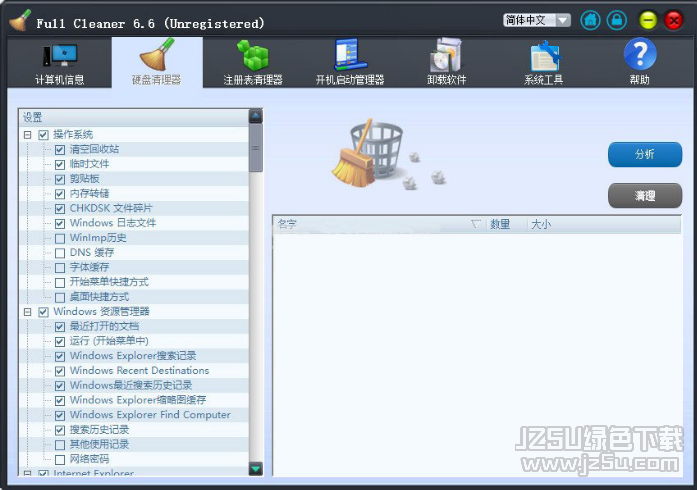Image resolution: width=697 pixels, height=490 pixels.
Task: Sort results by 数量 column header
Action: [507, 224]
